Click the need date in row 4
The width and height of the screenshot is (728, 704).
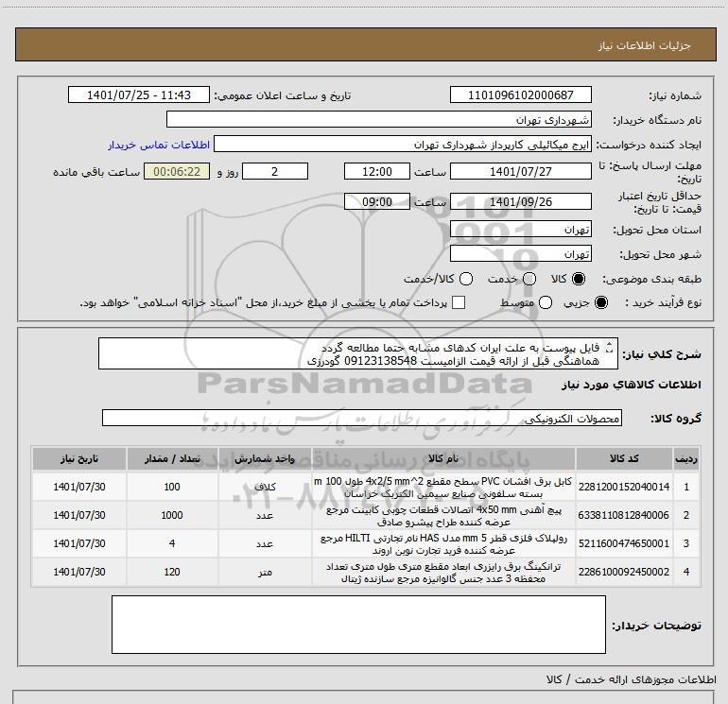point(78,572)
